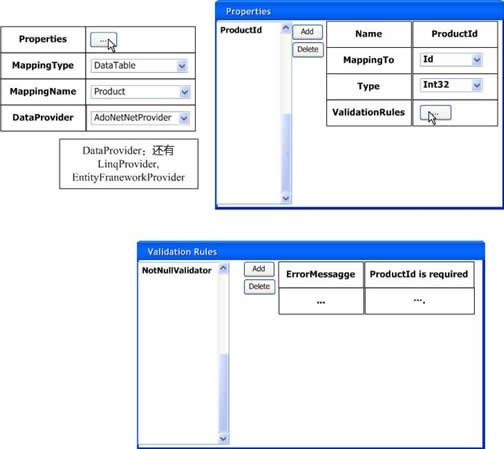The height and width of the screenshot is (449, 504).
Task: Click the Properties list scroll up arrow
Action: 286,28
